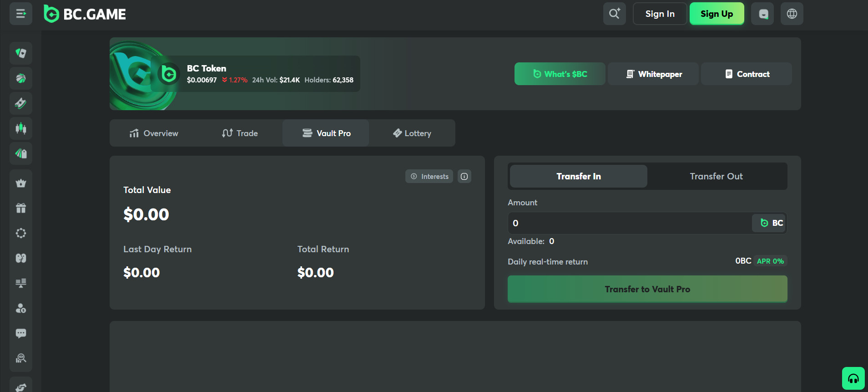This screenshot has height=392, width=868.
Task: Open the live support headset button
Action: tap(853, 378)
